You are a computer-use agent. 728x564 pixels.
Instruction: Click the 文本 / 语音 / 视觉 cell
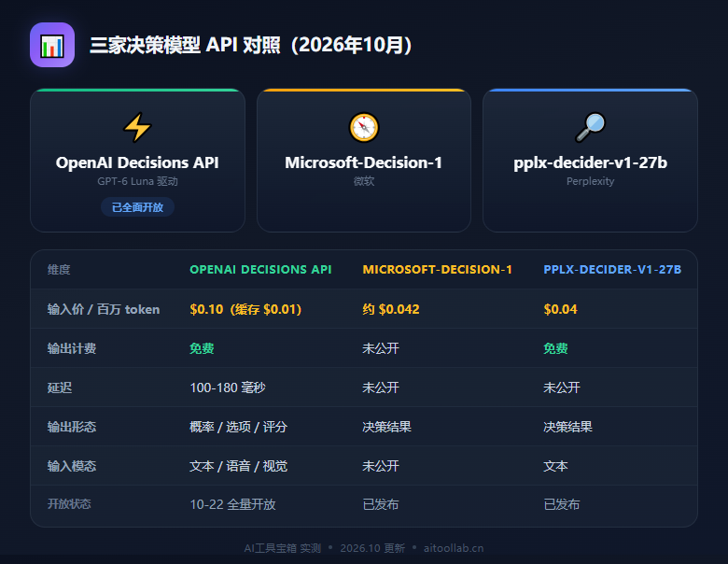239,466
